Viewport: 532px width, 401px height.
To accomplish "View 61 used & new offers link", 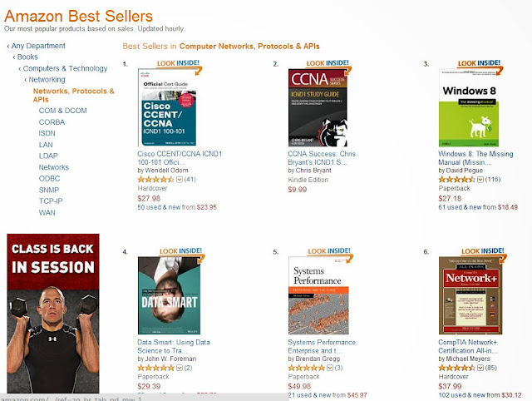I will pyautogui.click(x=478, y=207).
